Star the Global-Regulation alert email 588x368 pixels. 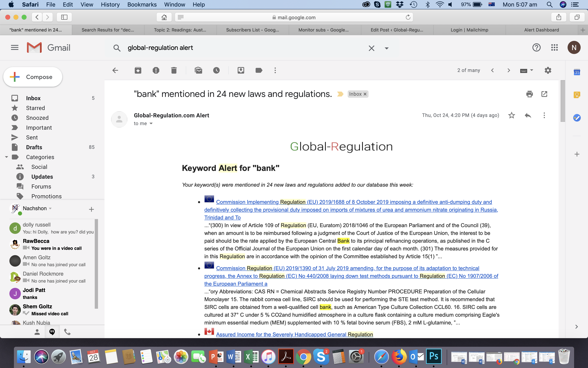(x=511, y=115)
